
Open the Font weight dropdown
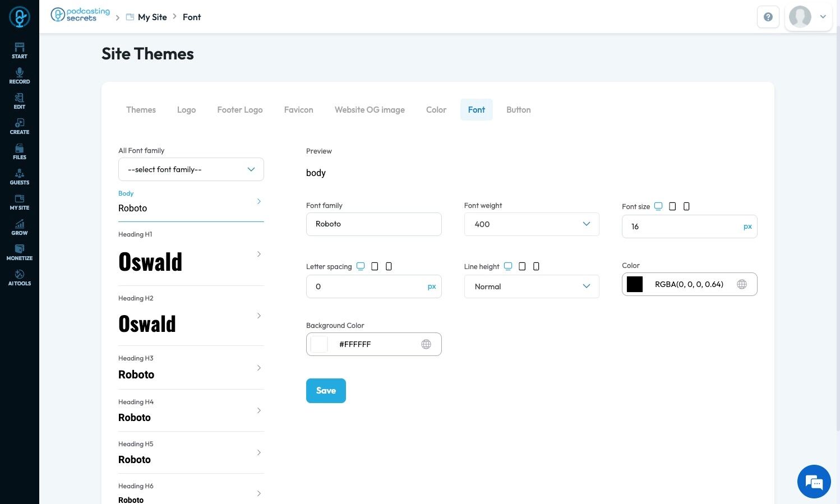click(x=532, y=224)
